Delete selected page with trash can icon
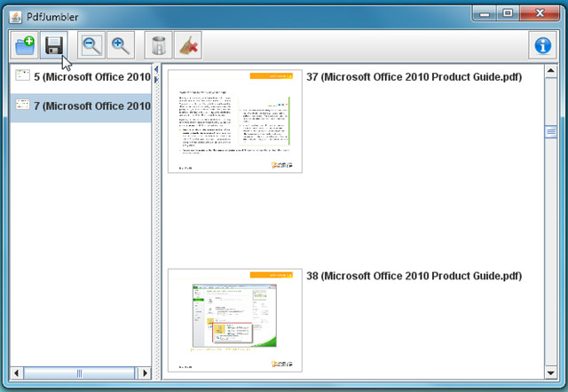 pyautogui.click(x=158, y=45)
